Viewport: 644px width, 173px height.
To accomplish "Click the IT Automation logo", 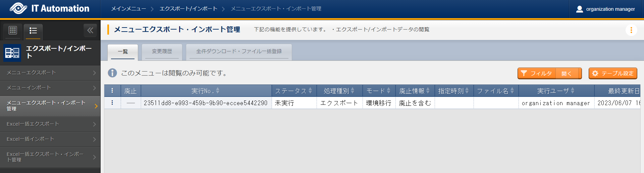I will tap(50, 9).
